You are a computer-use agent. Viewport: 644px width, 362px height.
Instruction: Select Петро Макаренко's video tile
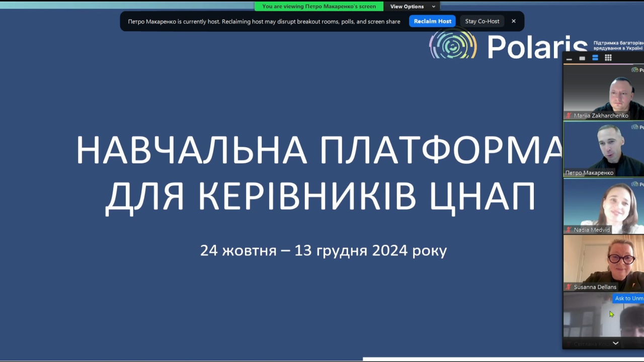click(603, 149)
